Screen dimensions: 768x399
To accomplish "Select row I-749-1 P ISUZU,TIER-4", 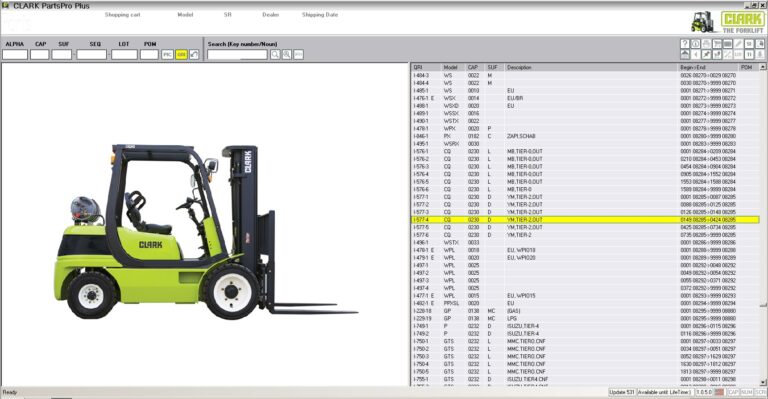I will click(585, 326).
